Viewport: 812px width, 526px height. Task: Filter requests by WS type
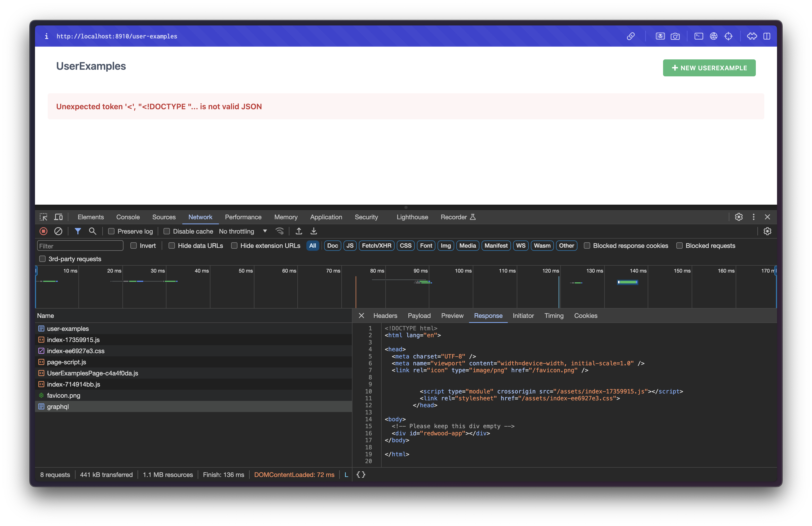point(520,246)
